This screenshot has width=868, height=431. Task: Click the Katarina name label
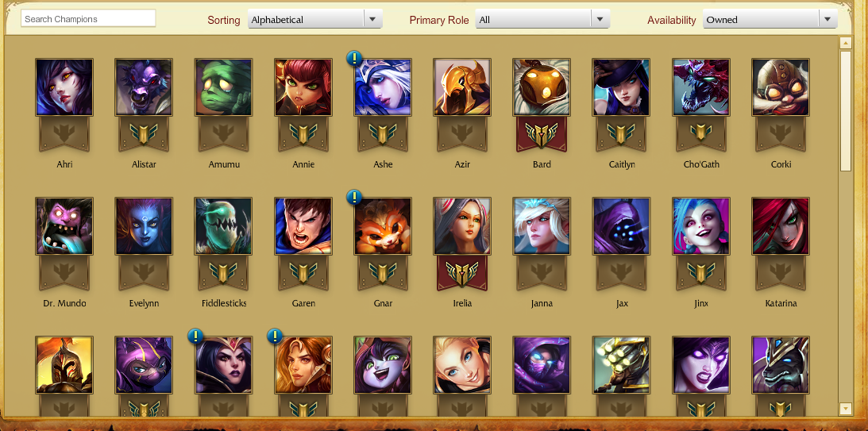pyautogui.click(x=781, y=303)
